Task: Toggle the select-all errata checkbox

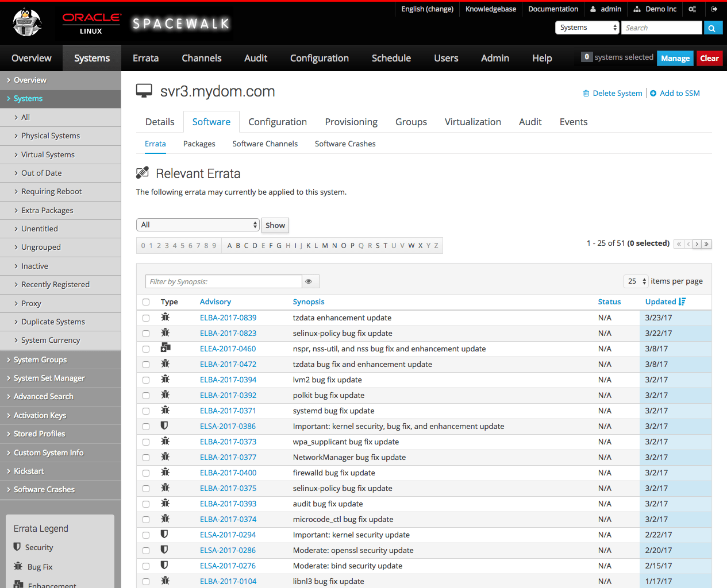Action: [x=146, y=302]
